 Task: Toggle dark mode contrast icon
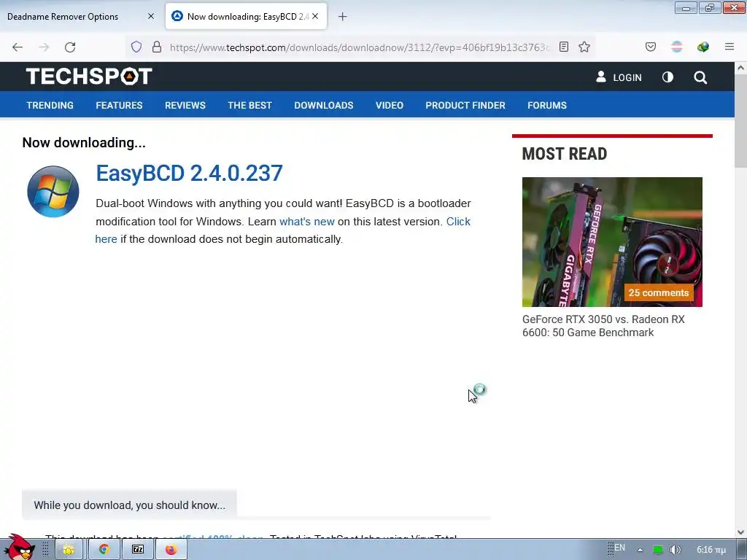(x=668, y=77)
